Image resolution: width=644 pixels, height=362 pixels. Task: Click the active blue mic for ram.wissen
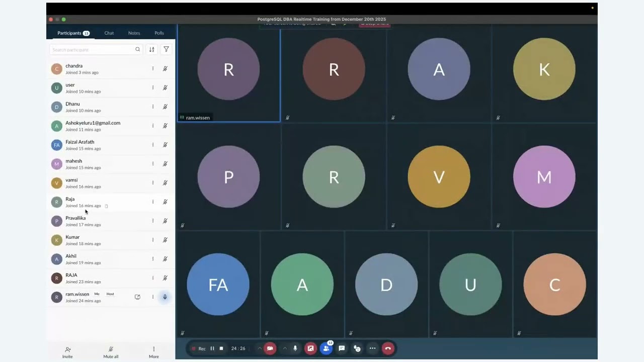165,297
